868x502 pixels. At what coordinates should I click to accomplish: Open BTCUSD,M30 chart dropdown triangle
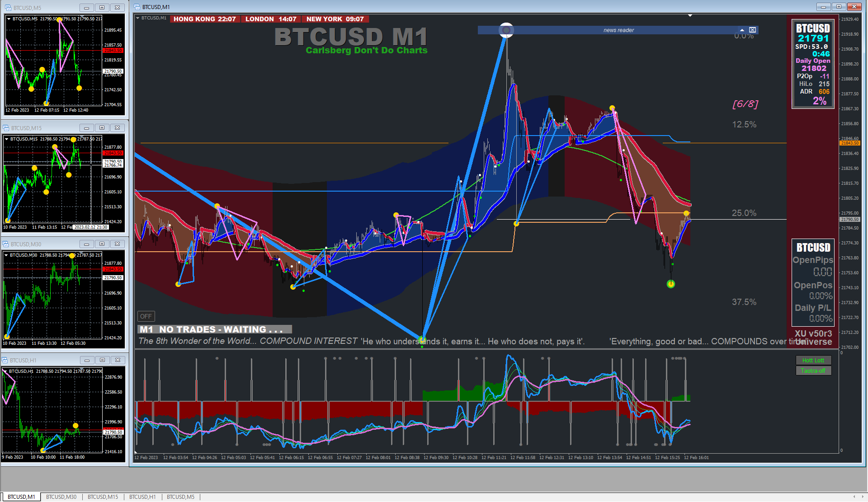pos(6,255)
